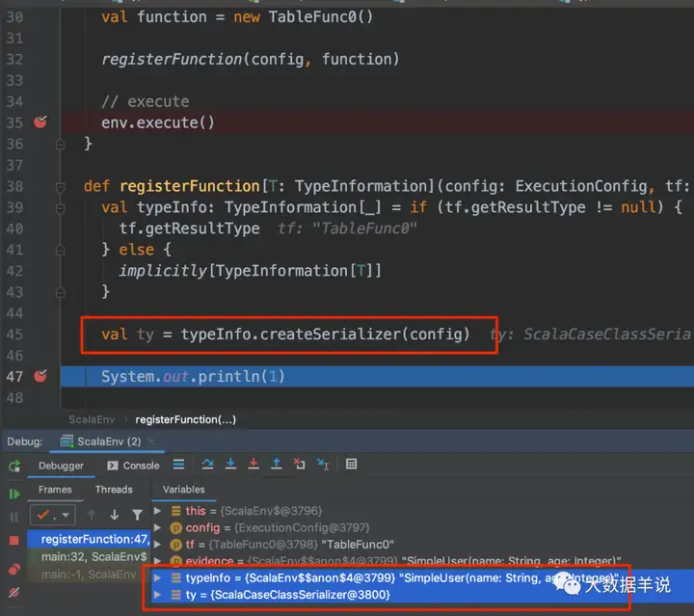Image resolution: width=694 pixels, height=616 pixels.
Task: Rerun the ScalaEnv debug session
Action: [14, 466]
